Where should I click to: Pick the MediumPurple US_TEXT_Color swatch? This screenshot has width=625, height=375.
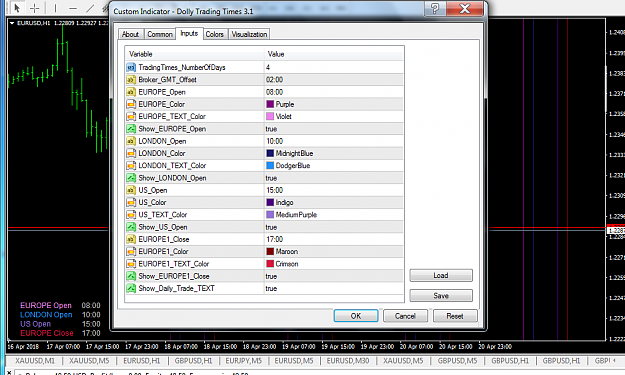pyautogui.click(x=270, y=215)
